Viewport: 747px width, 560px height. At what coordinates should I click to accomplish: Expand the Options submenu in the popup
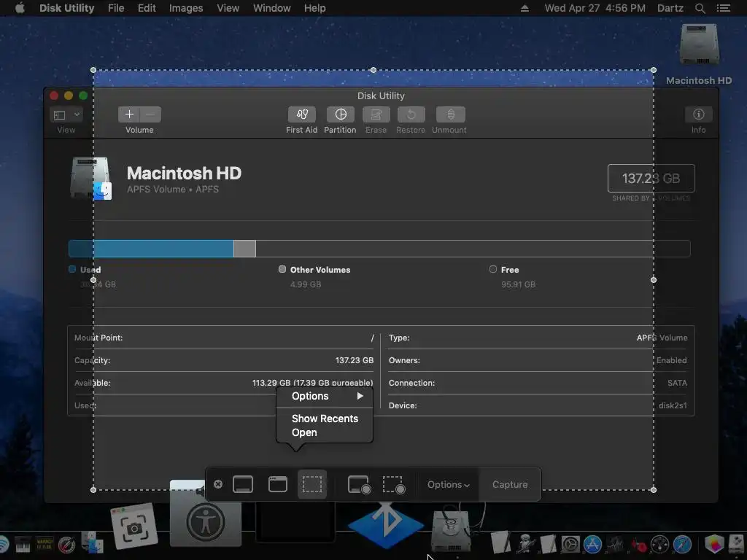pyautogui.click(x=325, y=396)
